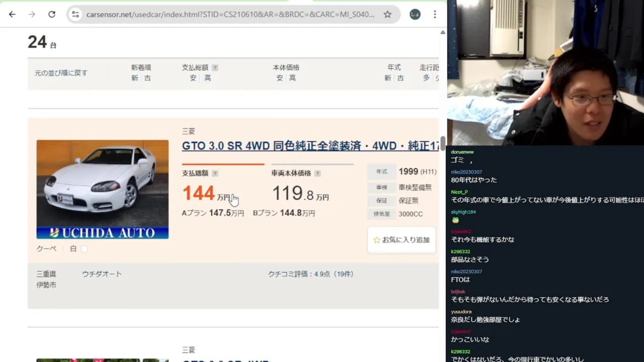The height and width of the screenshot is (362, 644).
Task: Open help icon beside 車両本体価格 label
Action: tap(317, 173)
